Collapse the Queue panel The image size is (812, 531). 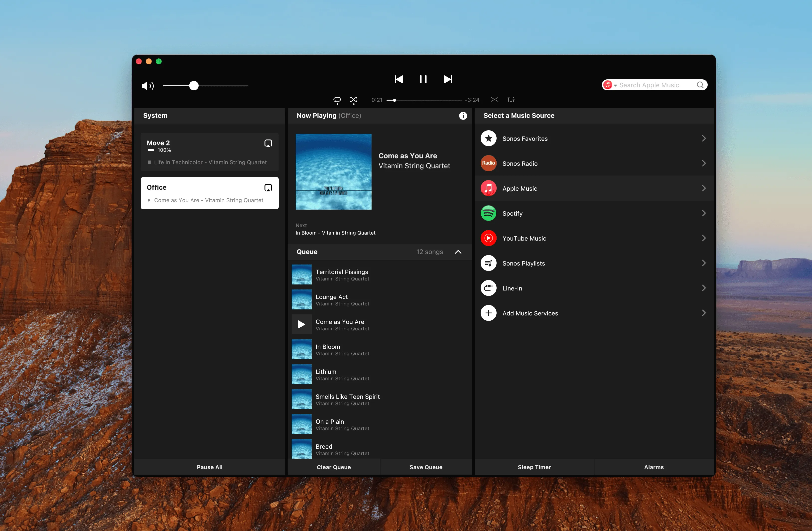(x=458, y=252)
